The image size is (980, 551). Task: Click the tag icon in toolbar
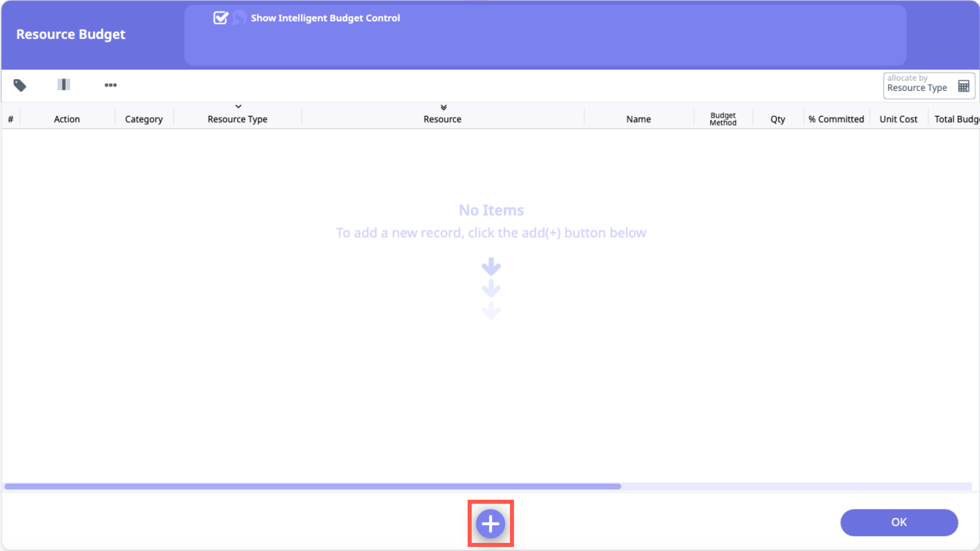(20, 85)
